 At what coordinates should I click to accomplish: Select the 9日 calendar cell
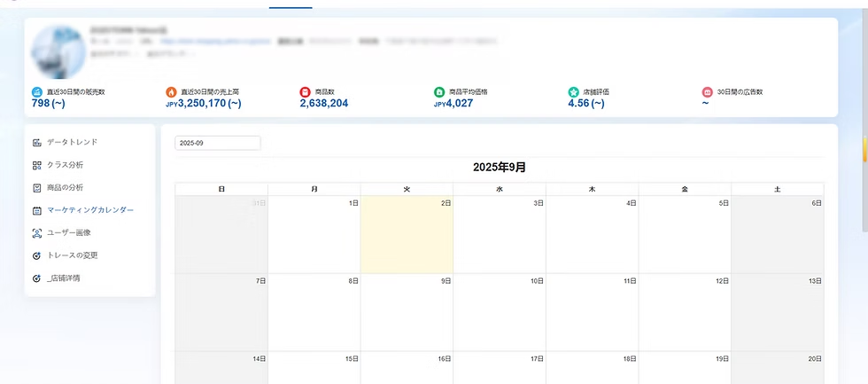point(407,312)
